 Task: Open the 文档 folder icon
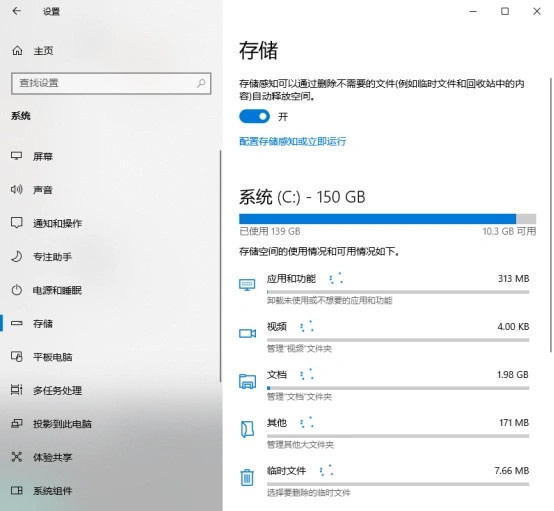pos(247,381)
